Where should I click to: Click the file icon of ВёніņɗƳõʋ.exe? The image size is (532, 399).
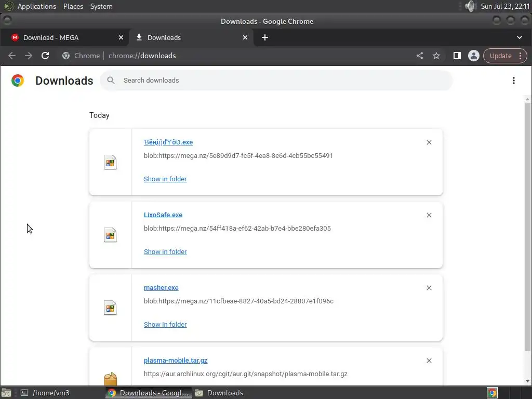(x=110, y=162)
